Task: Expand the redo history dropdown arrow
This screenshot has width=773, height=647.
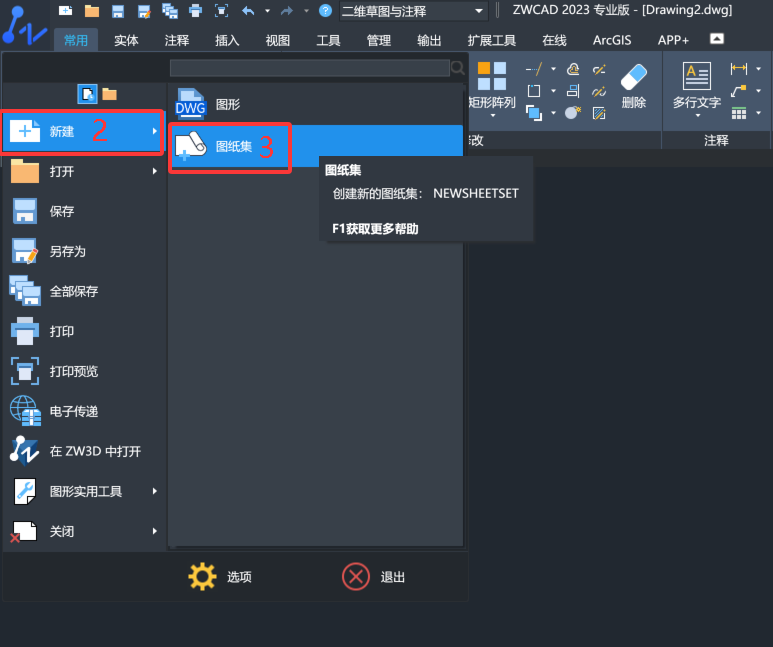Action: pyautogui.click(x=306, y=10)
